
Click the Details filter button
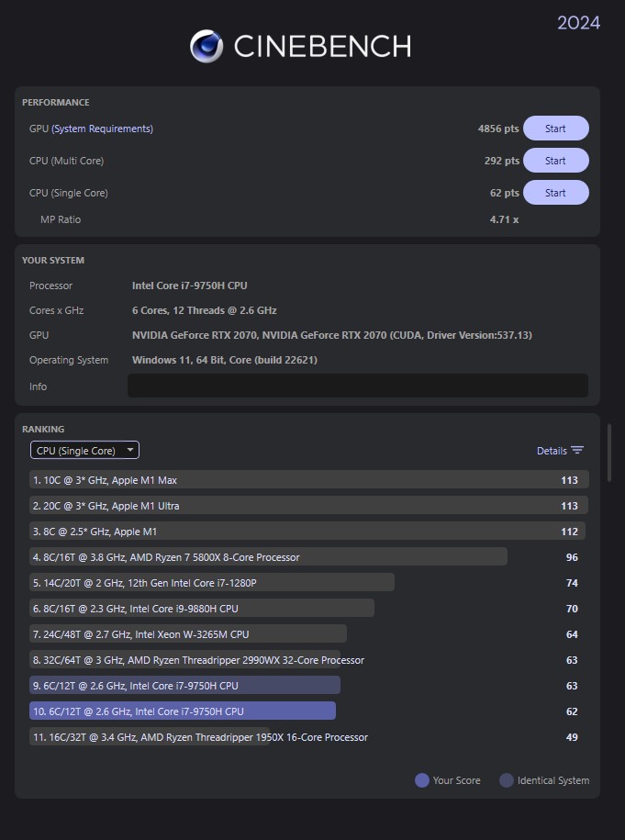click(x=560, y=451)
